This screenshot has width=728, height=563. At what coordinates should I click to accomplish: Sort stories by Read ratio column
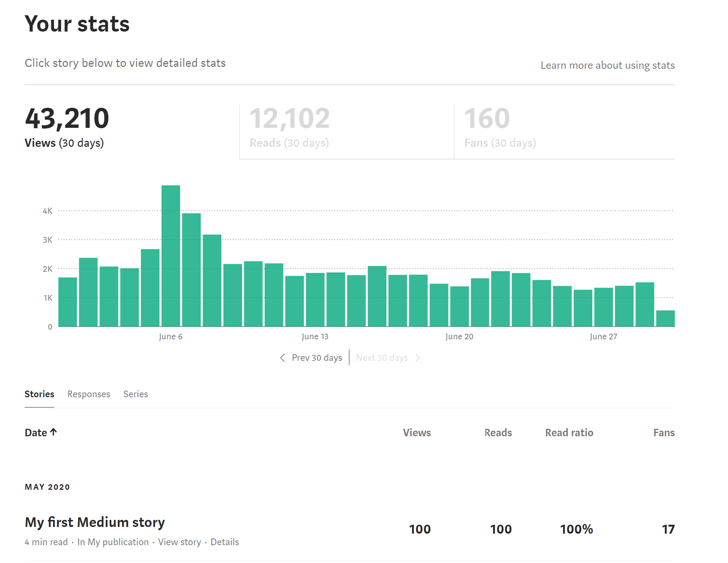[569, 433]
